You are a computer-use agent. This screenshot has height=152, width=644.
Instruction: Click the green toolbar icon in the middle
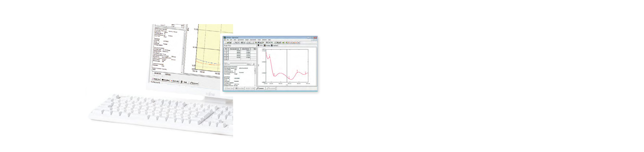[x=283, y=43]
